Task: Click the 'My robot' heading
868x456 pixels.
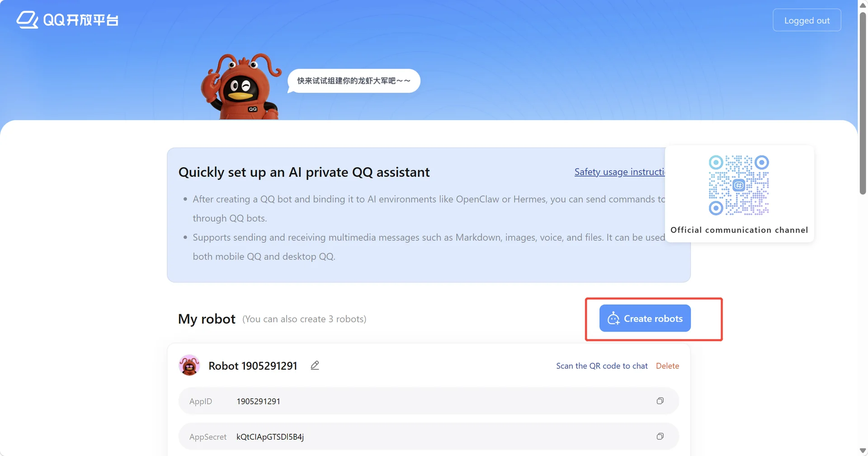Action: click(207, 319)
